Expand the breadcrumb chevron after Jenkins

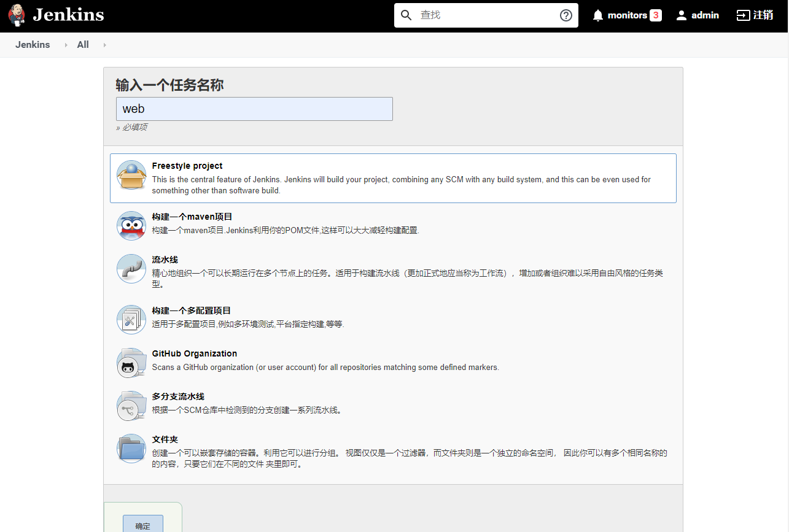coord(65,44)
